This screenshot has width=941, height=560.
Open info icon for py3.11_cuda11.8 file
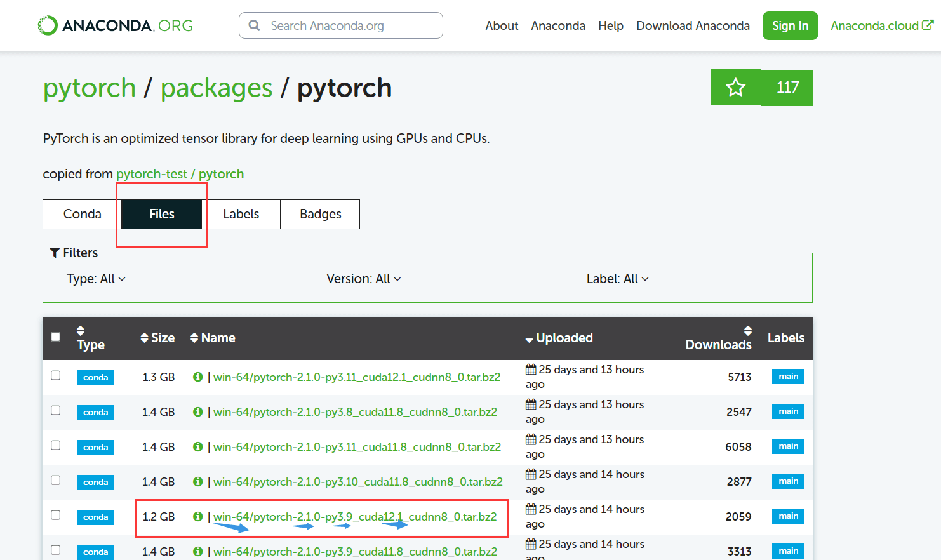198,447
